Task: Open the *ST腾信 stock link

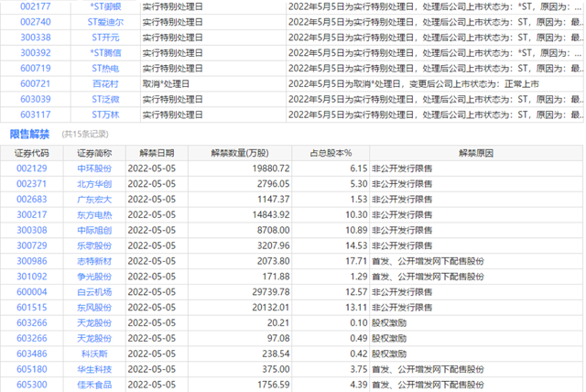Action: (105, 53)
